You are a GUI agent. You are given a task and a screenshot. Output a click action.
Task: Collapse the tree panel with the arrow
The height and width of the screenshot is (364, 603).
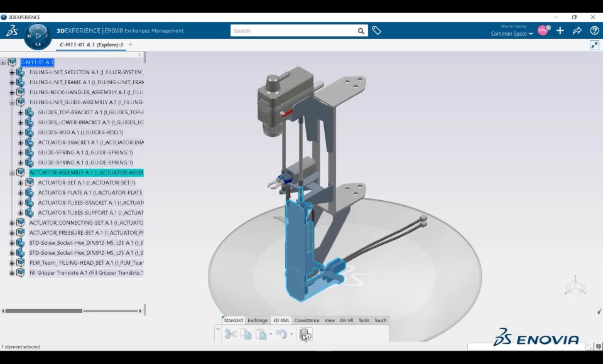pos(139,55)
